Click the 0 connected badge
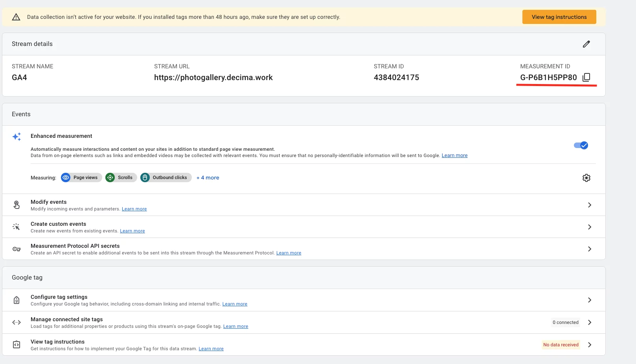636x364 pixels. [x=565, y=322]
